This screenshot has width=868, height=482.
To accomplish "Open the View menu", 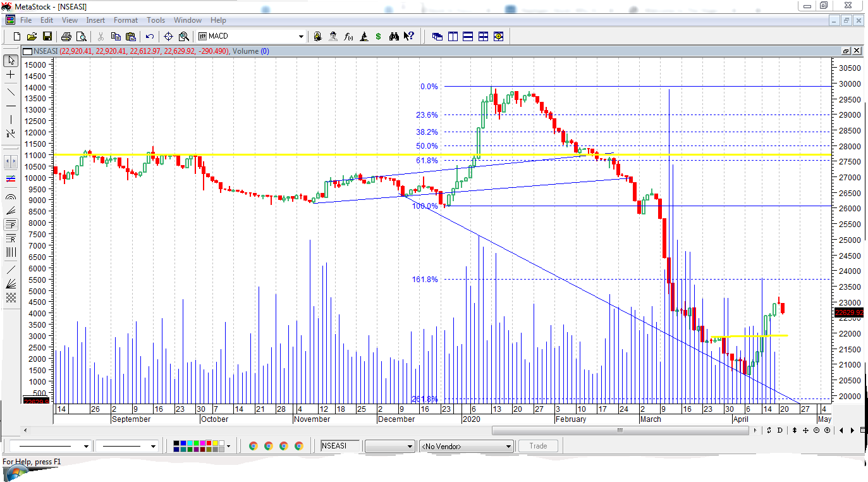I will coord(70,20).
